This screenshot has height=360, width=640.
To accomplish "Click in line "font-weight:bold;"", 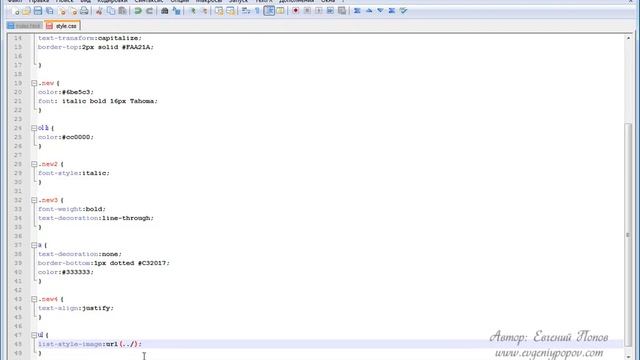I will pyautogui.click(x=72, y=209).
